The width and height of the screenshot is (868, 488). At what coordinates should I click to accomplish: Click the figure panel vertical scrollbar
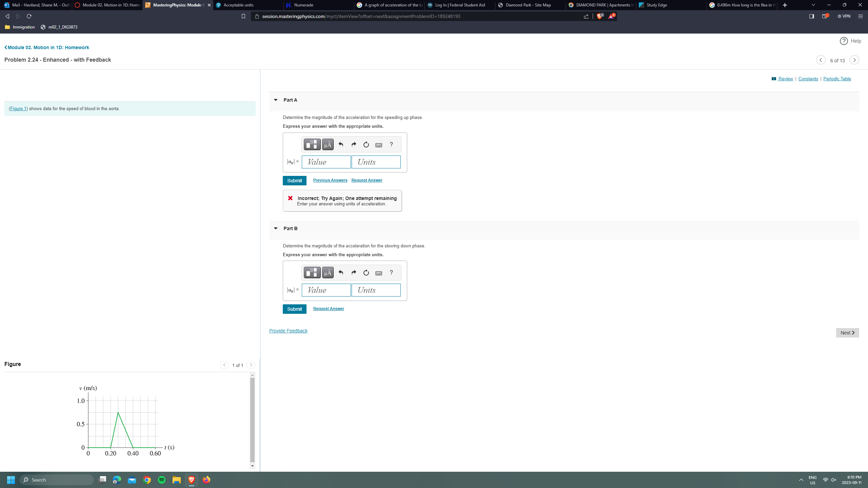(252, 420)
